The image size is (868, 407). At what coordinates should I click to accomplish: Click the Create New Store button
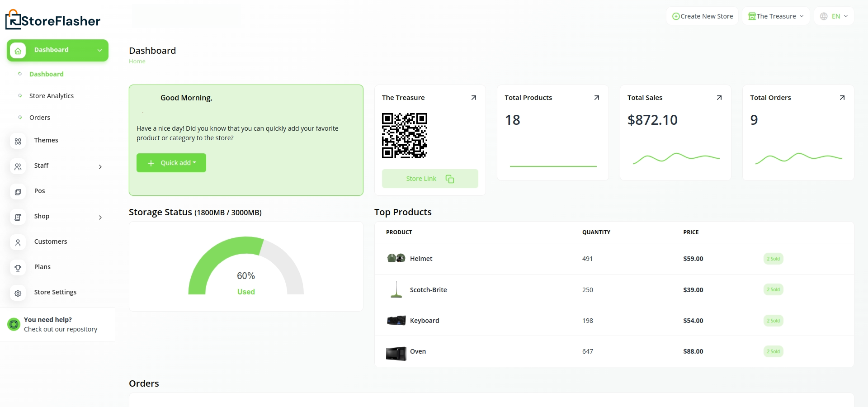(703, 16)
